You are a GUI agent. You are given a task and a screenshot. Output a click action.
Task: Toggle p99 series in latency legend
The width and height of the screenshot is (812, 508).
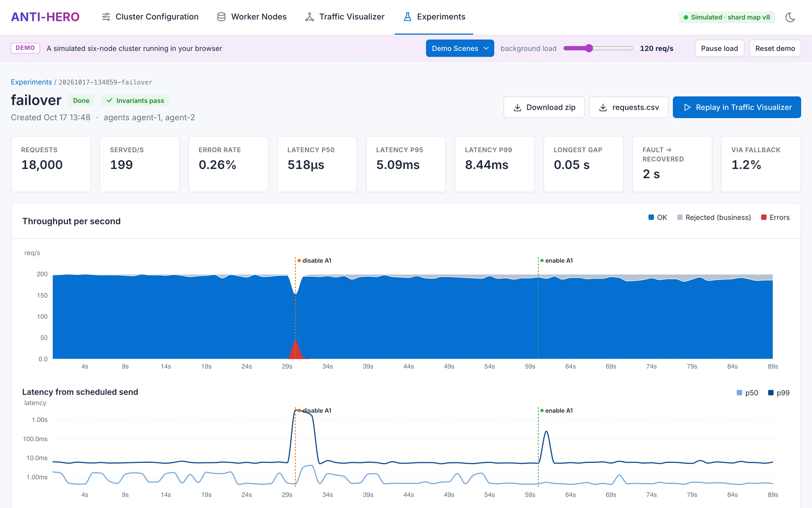coord(779,393)
